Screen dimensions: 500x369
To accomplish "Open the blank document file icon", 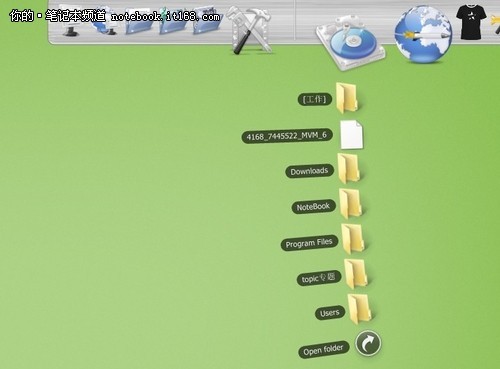I will click(351, 135).
